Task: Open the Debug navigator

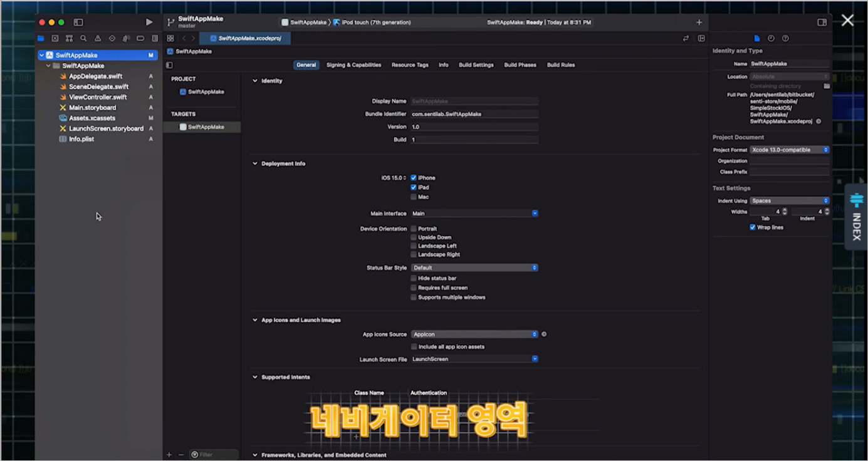Action: 126,38
